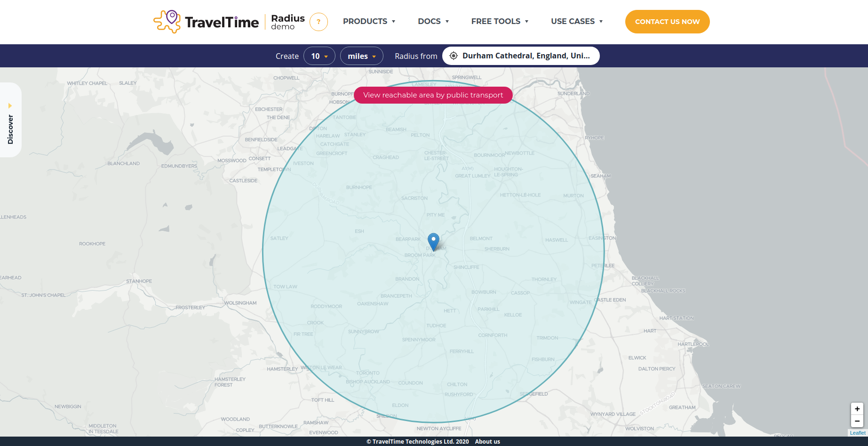Image resolution: width=868 pixels, height=446 pixels.
Task: Expand the FREE TOOLS menu
Action: point(500,21)
